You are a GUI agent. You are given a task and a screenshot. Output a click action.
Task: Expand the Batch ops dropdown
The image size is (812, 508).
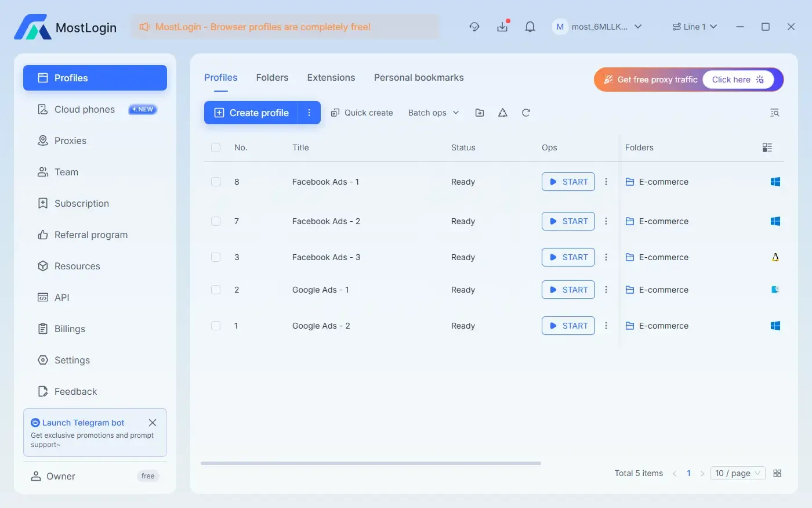433,112
